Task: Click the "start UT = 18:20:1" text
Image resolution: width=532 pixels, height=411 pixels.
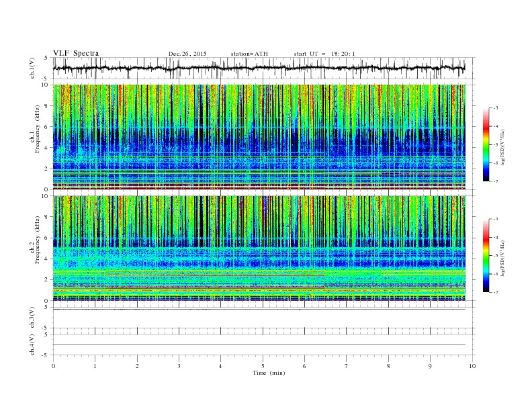Action: click(324, 54)
